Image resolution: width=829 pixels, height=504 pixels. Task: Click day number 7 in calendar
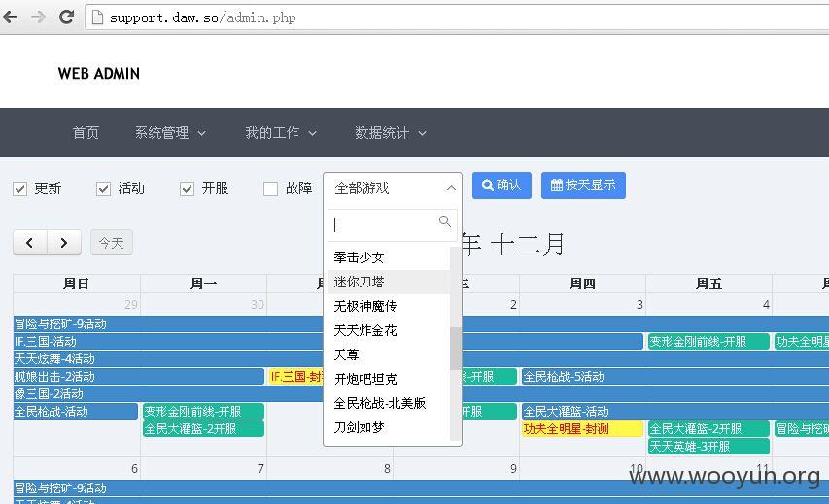tap(260, 469)
